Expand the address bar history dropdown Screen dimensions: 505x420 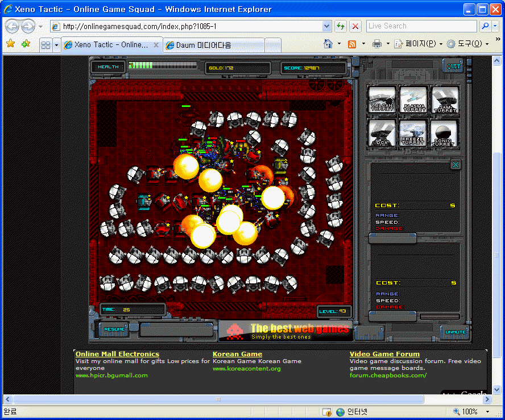coord(326,26)
